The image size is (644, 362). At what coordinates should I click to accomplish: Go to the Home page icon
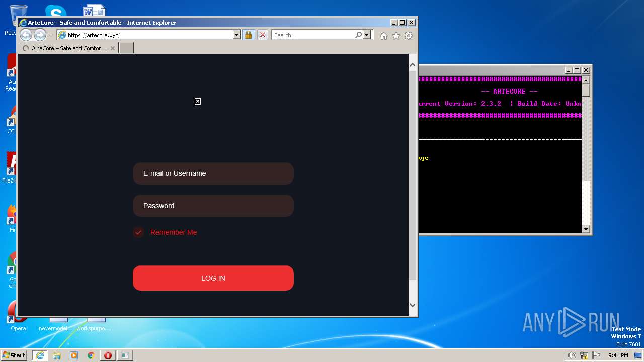tap(384, 36)
